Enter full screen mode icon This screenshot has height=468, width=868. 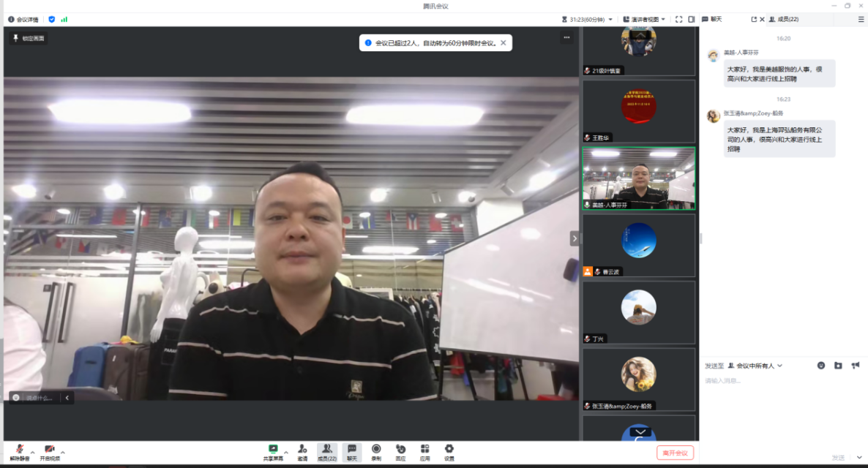[678, 19]
